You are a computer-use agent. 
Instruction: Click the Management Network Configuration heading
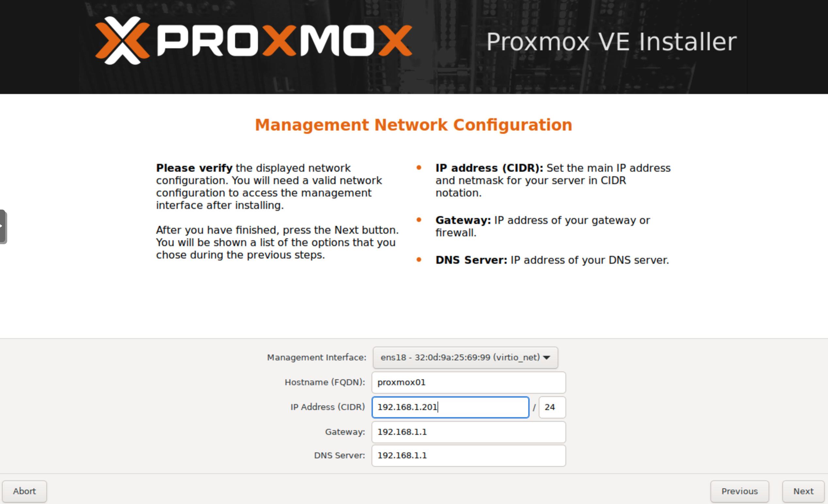click(x=414, y=125)
